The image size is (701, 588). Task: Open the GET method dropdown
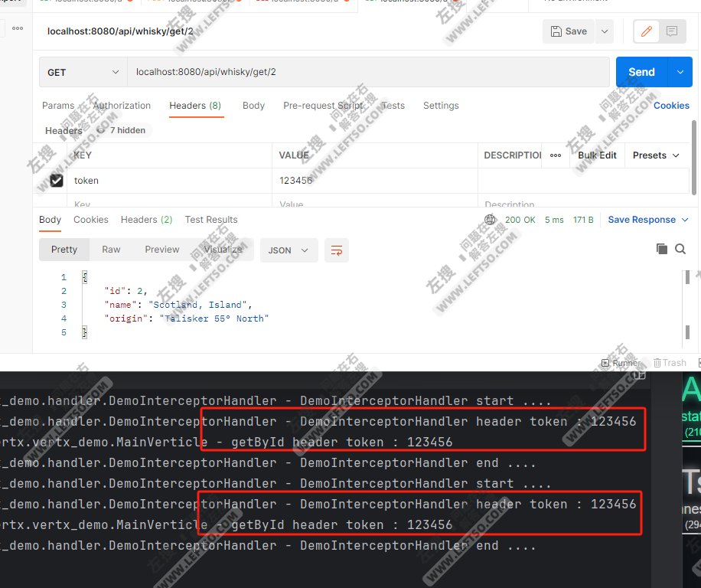(82, 72)
